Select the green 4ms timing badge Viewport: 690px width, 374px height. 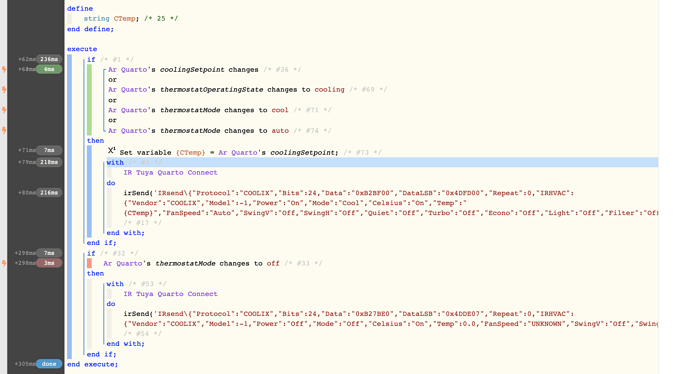click(x=49, y=69)
